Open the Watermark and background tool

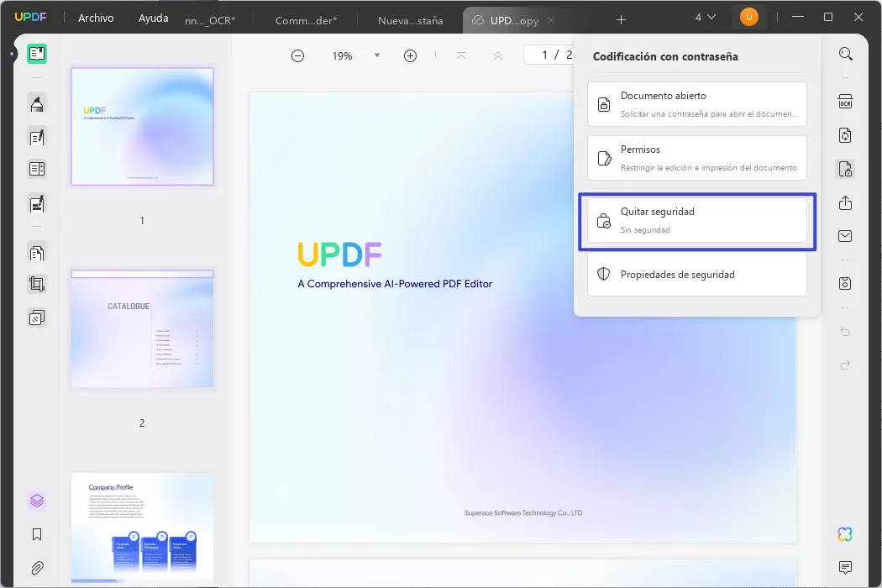37,318
